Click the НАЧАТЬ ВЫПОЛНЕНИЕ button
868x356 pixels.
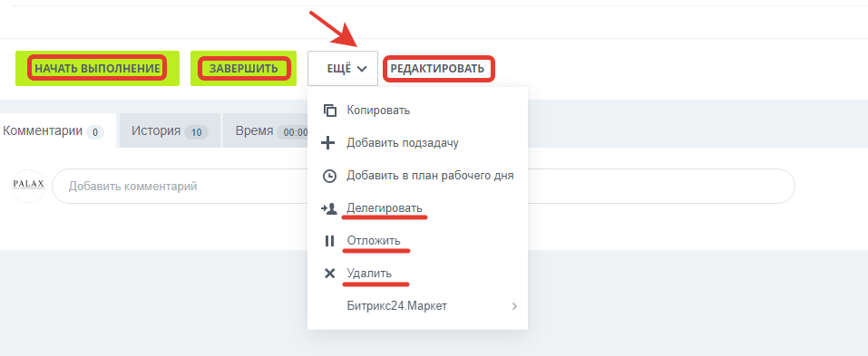97,69
